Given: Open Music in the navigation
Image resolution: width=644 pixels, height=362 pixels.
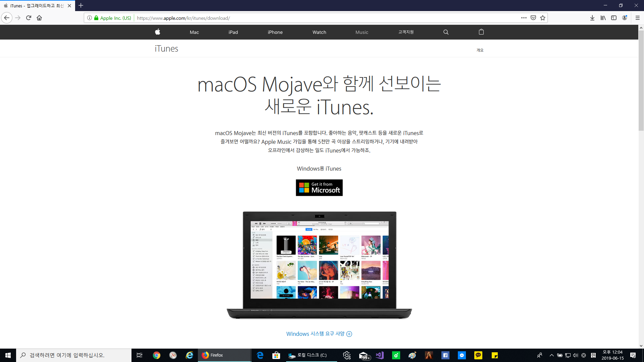Looking at the screenshot, I should coord(362,32).
